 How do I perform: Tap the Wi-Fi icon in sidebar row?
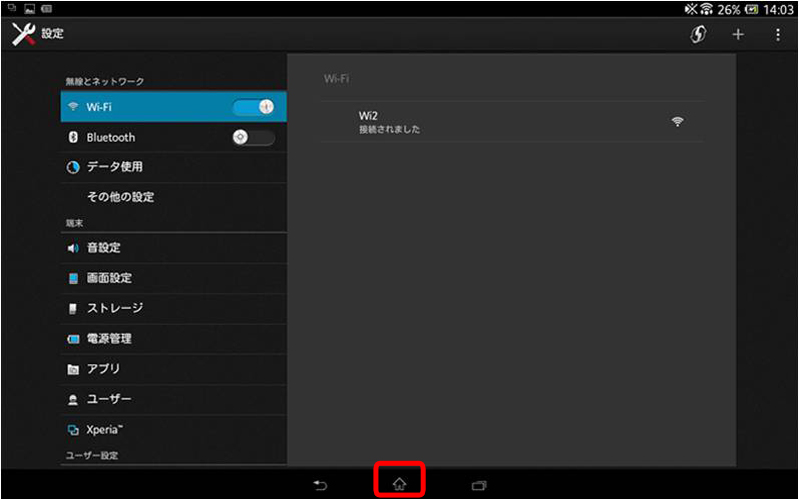tap(73, 107)
